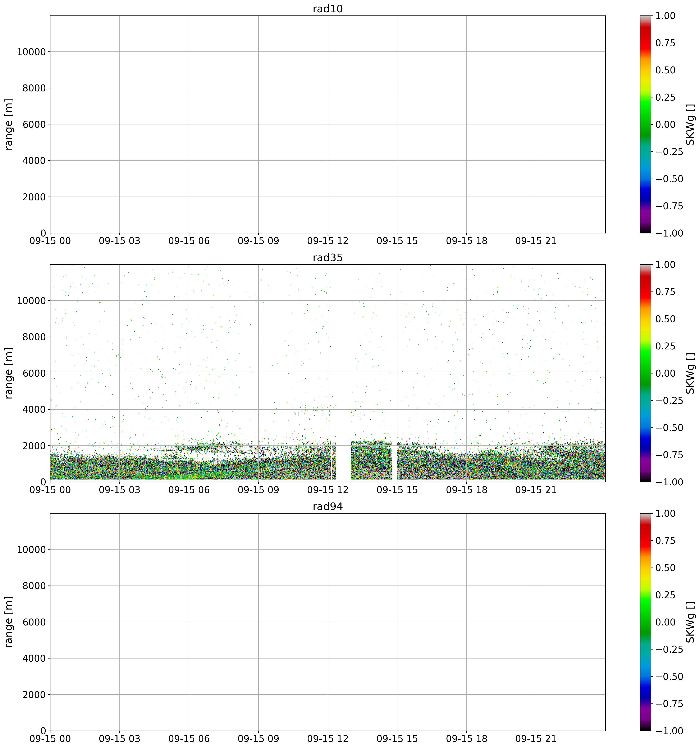This screenshot has height=748, width=700.
Task: Click the rad35 plot title
Action: point(328,258)
